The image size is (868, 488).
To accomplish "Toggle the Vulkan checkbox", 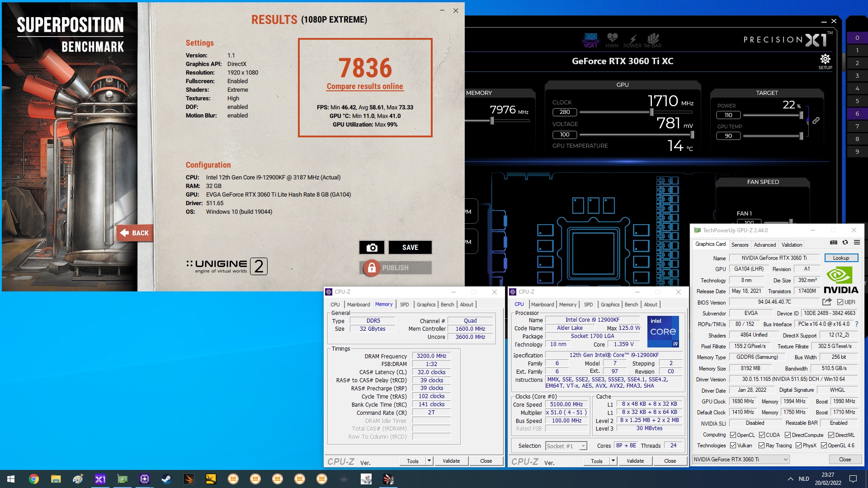I will [x=733, y=446].
